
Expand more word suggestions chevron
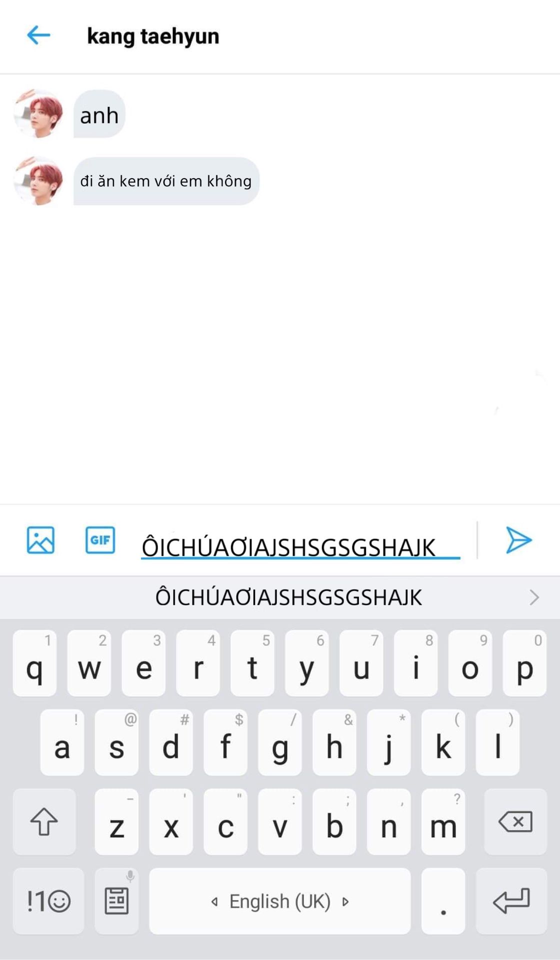[534, 597]
